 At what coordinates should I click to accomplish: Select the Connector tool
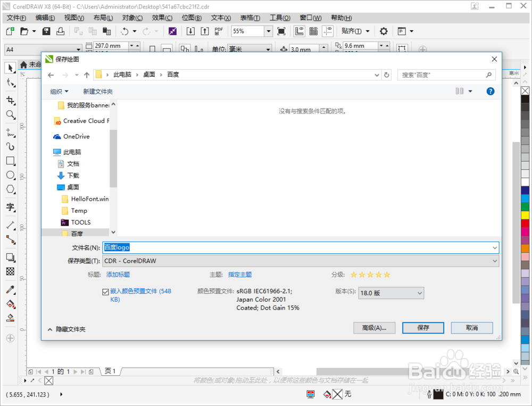pos(11,240)
